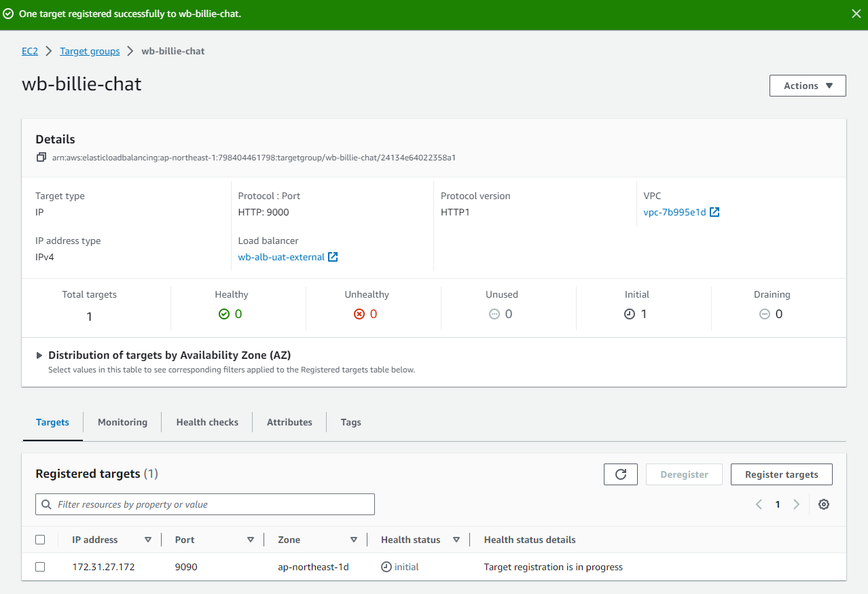Expand Distribution of targets by Availability Zone

tap(40, 355)
